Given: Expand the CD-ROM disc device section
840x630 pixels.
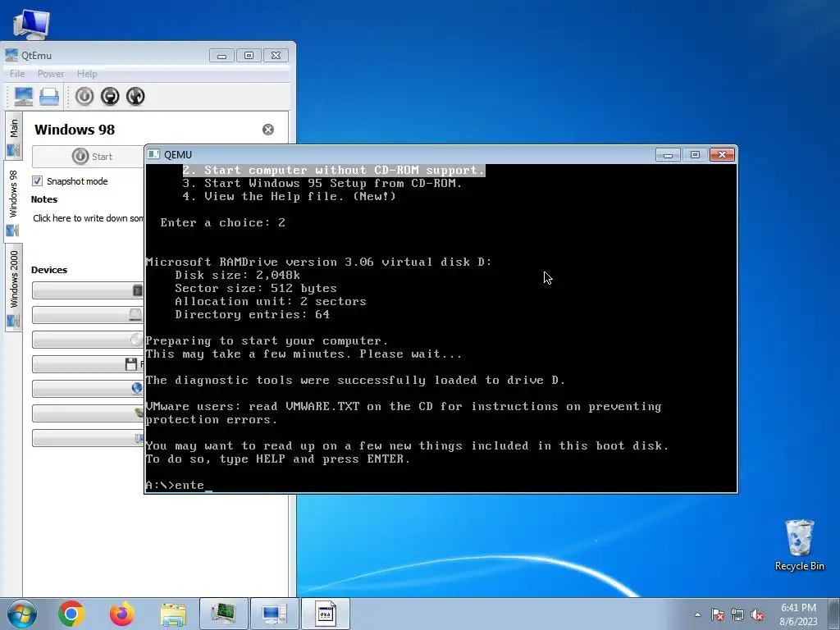Looking at the screenshot, I should 88,340.
